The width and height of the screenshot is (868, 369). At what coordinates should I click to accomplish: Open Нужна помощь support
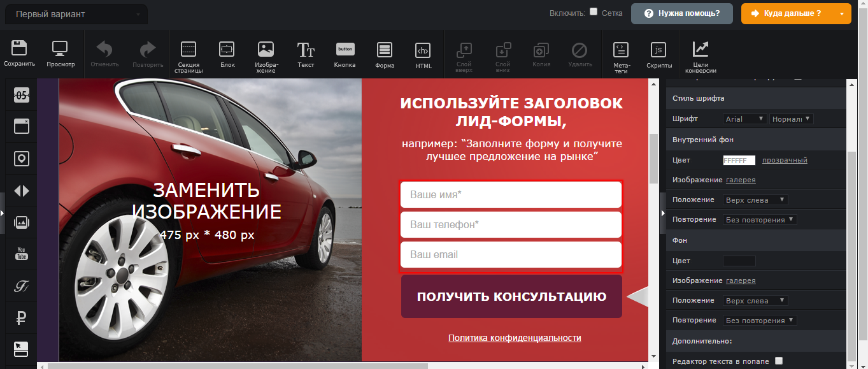point(681,13)
